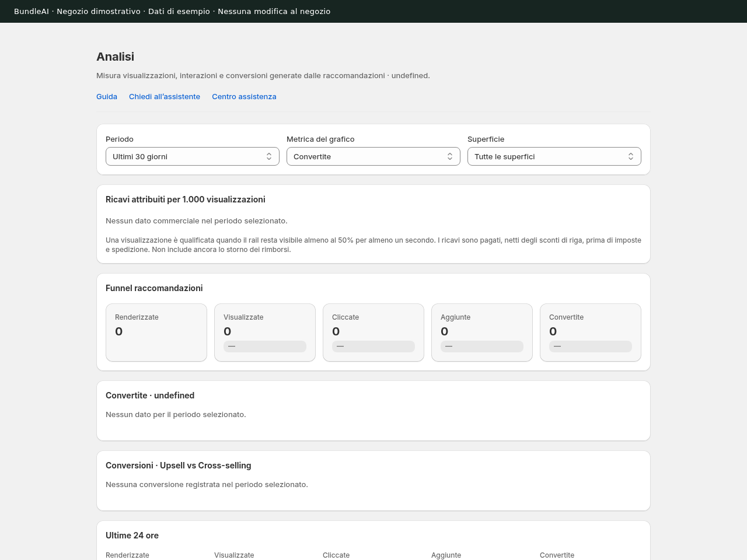Click Aggiunte label under Ultime 24 ore
The image size is (747, 560).
click(x=446, y=555)
